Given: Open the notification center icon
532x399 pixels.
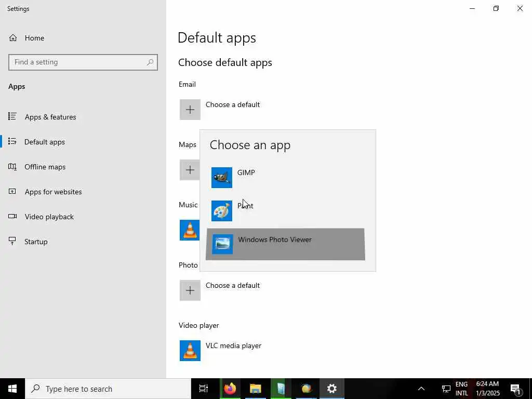Looking at the screenshot, I should tap(515, 389).
